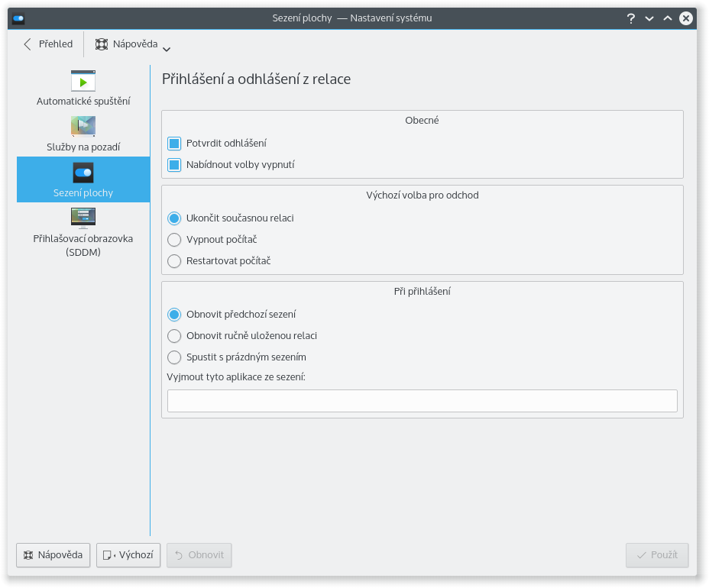The height and width of the screenshot is (588, 709).
Task: Select the Ukončit současnou relaci radio button
Action: [x=174, y=218]
